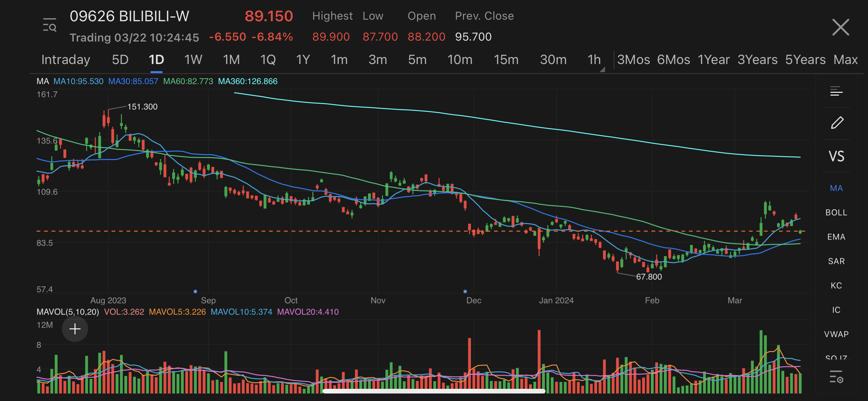This screenshot has width=868, height=401.
Task: Toggle the EMA indicator
Action: 836,237
